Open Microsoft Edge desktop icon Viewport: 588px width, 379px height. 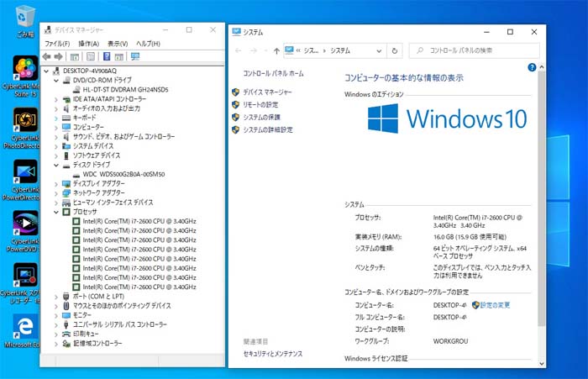pyautogui.click(x=25, y=331)
